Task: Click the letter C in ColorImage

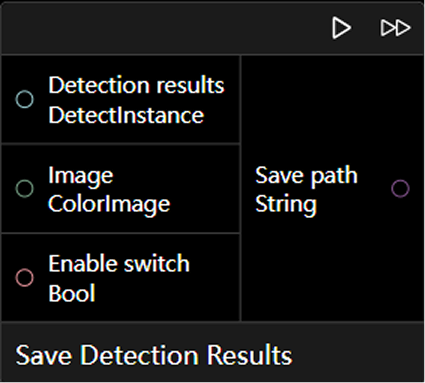Action: tap(55, 204)
